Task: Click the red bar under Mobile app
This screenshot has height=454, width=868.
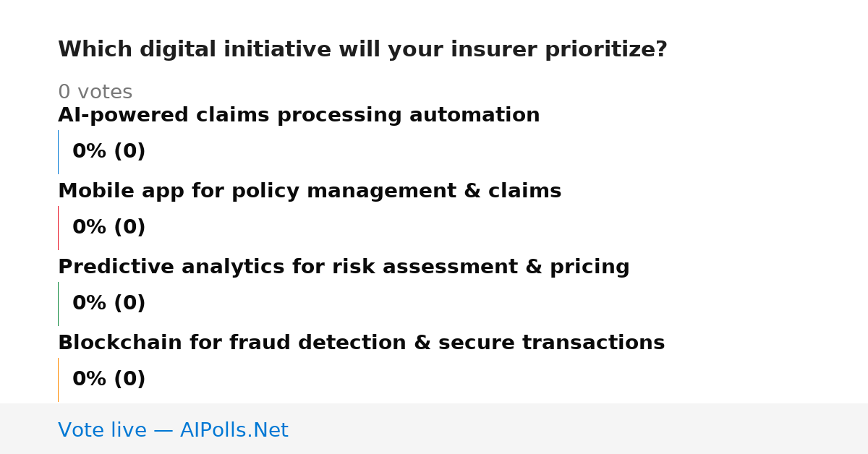Action: (59, 228)
